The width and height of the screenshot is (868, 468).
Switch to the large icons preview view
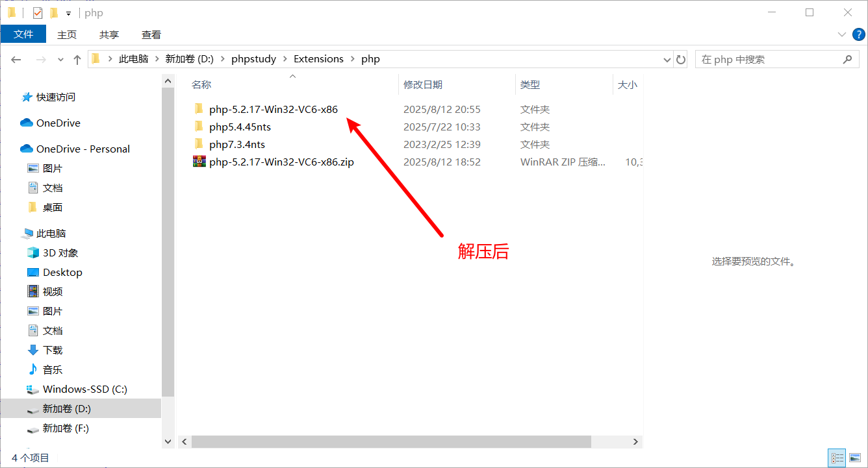coord(855,458)
